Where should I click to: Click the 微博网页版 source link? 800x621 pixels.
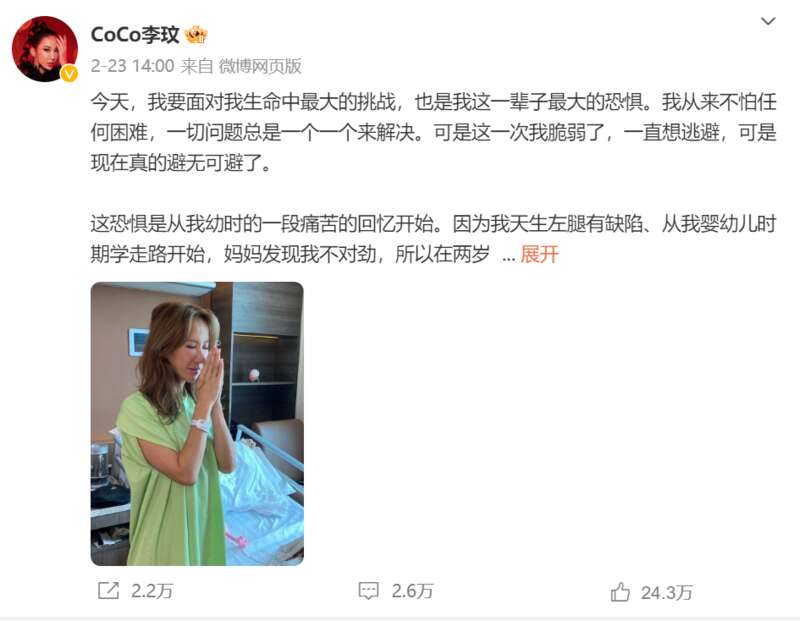(x=260, y=66)
